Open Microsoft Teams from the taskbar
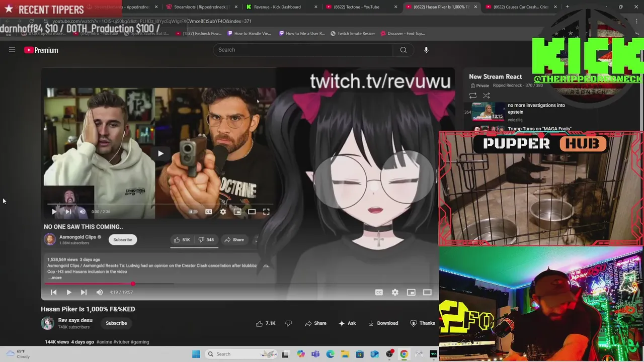Screen dimensions: 644x362 315,354
